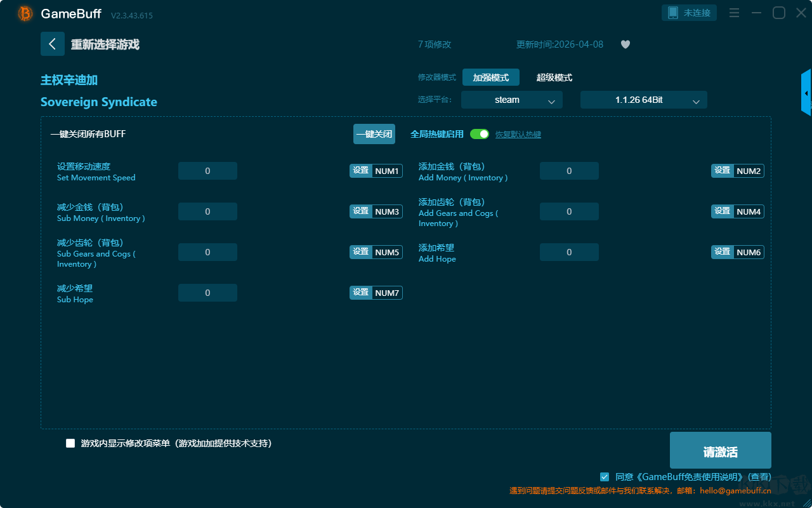Open the hamburger menu icon

click(x=734, y=13)
